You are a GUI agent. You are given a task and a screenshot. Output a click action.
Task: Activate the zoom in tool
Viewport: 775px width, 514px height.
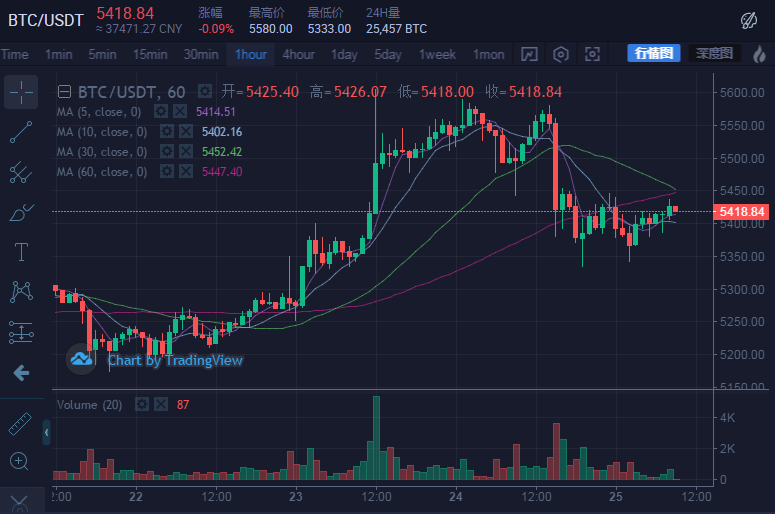[x=20, y=461]
